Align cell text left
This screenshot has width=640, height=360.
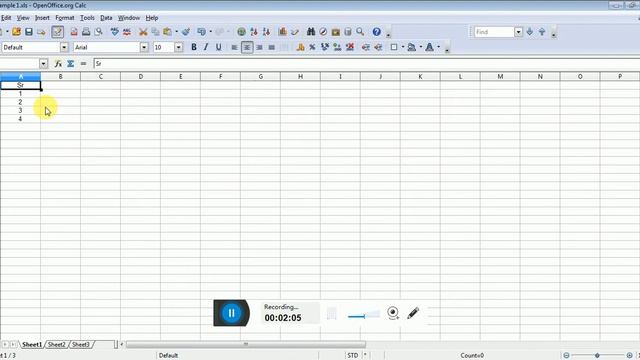tap(234, 47)
